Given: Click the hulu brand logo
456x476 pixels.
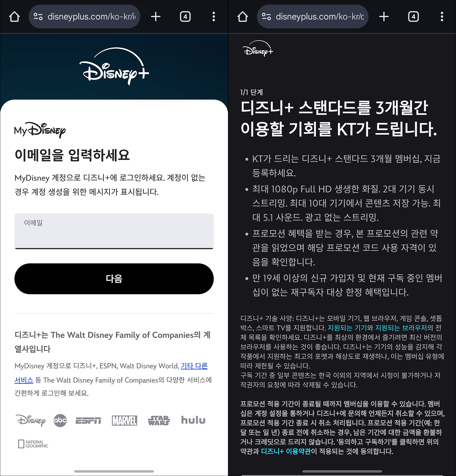Looking at the screenshot, I should click(x=193, y=420).
